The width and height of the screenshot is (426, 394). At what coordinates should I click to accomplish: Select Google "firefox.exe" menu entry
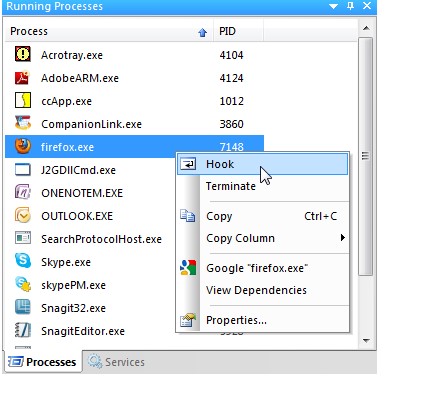[x=262, y=268]
